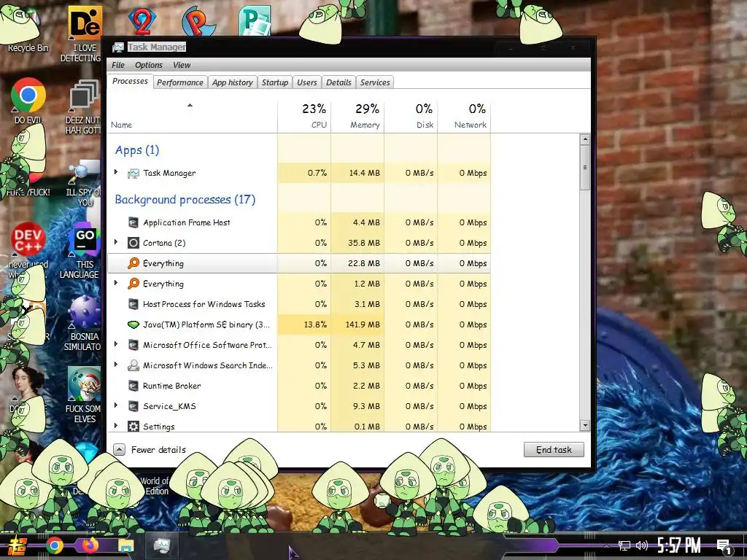Click the Apps (1) group heading
Screen dimensions: 747x560
pyautogui.click(x=137, y=150)
